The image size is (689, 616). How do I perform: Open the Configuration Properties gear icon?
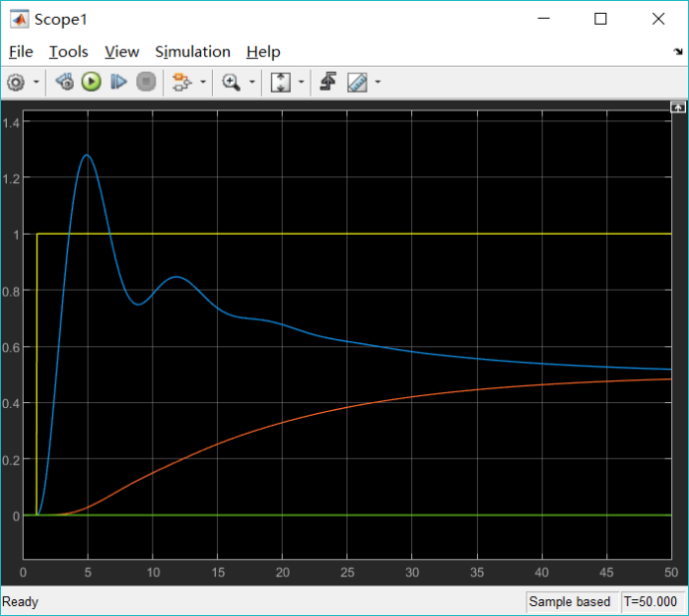click(x=16, y=83)
